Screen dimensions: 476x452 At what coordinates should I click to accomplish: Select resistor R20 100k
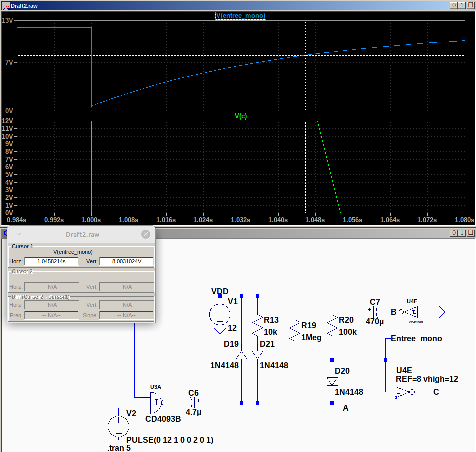coord(332,325)
